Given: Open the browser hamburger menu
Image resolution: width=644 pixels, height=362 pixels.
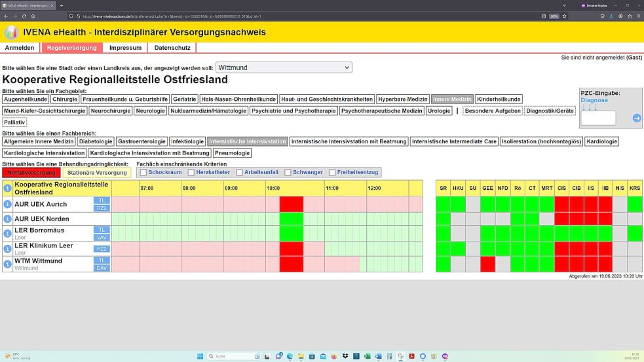Looking at the screenshot, I should [639, 16].
